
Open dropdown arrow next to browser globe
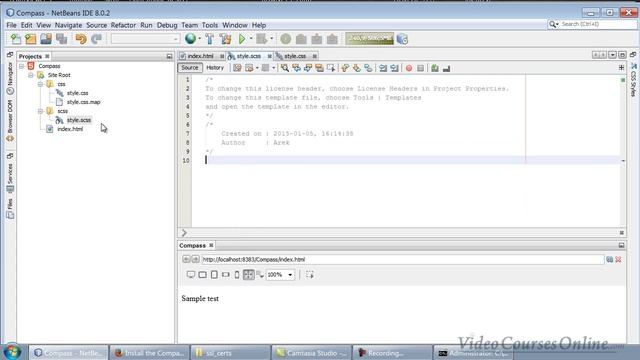pos(199,39)
